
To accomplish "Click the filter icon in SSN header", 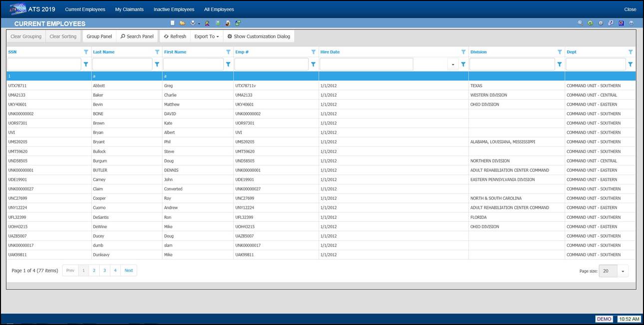I will click(x=86, y=52).
